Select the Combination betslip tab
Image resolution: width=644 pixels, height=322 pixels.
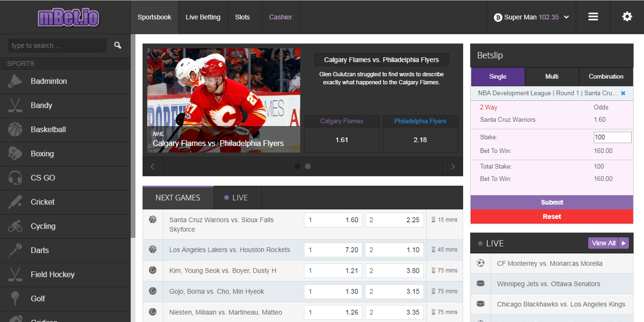click(606, 77)
